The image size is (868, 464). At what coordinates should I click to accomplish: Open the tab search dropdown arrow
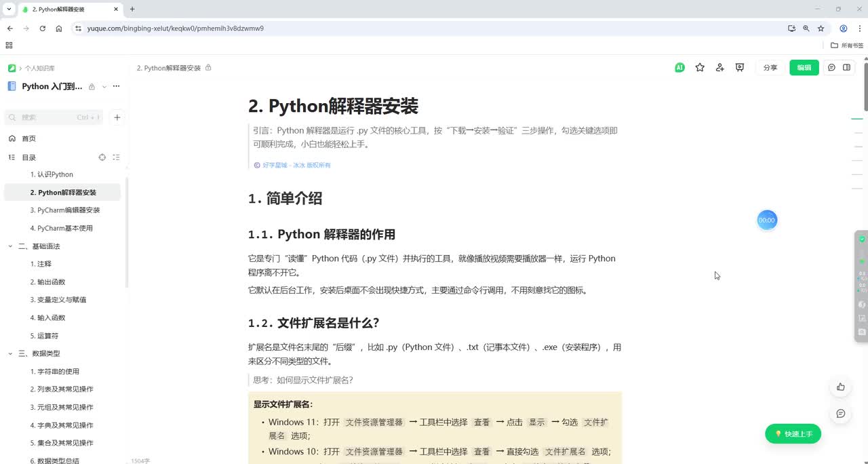(x=9, y=9)
